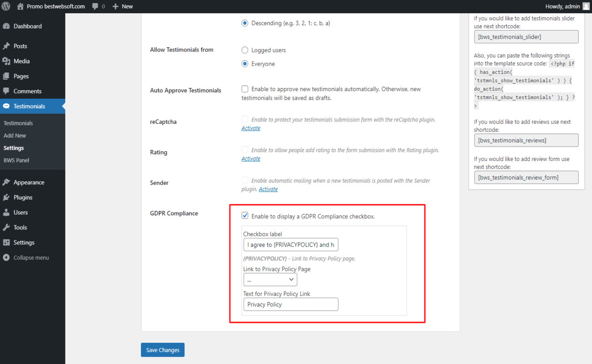Uncheck the GDPR Compliance checkbox
Viewport: 592px width, 364px height.
pyautogui.click(x=245, y=216)
